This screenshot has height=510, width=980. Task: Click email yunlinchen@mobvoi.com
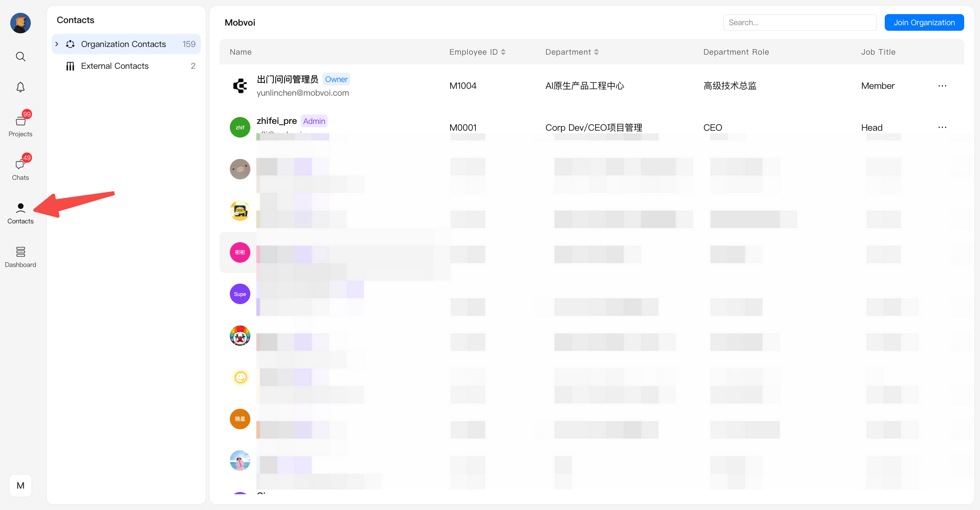click(303, 93)
